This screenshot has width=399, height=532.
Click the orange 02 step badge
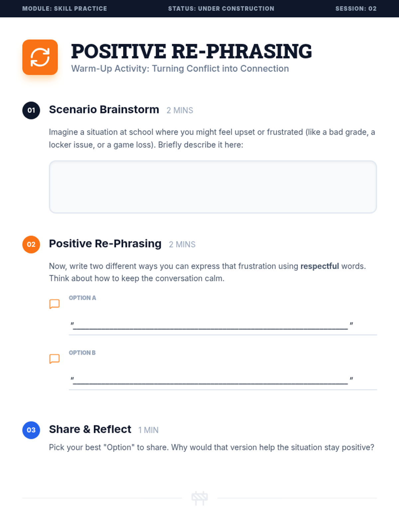[x=31, y=244]
